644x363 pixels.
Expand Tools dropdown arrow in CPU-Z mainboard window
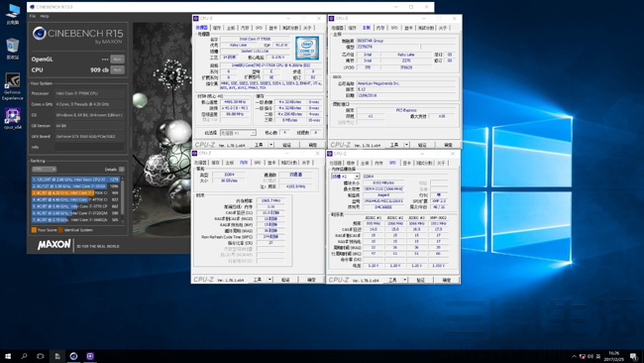[x=406, y=145]
